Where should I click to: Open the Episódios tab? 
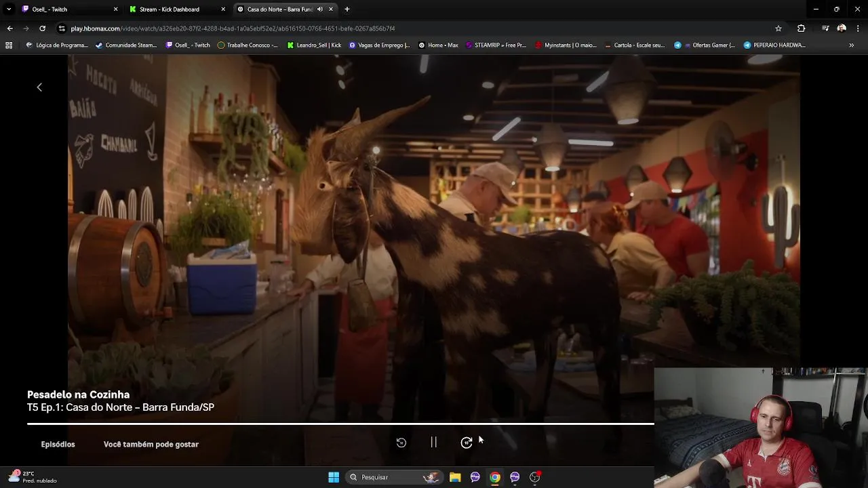58,444
